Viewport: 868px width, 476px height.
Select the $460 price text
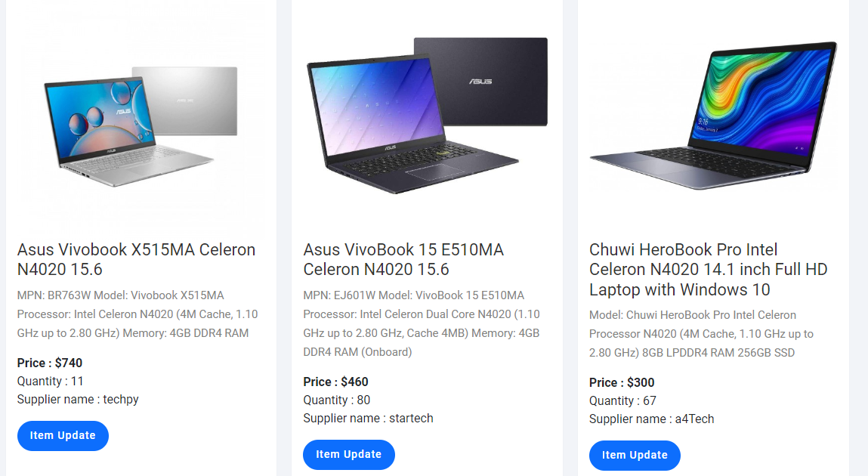click(335, 382)
